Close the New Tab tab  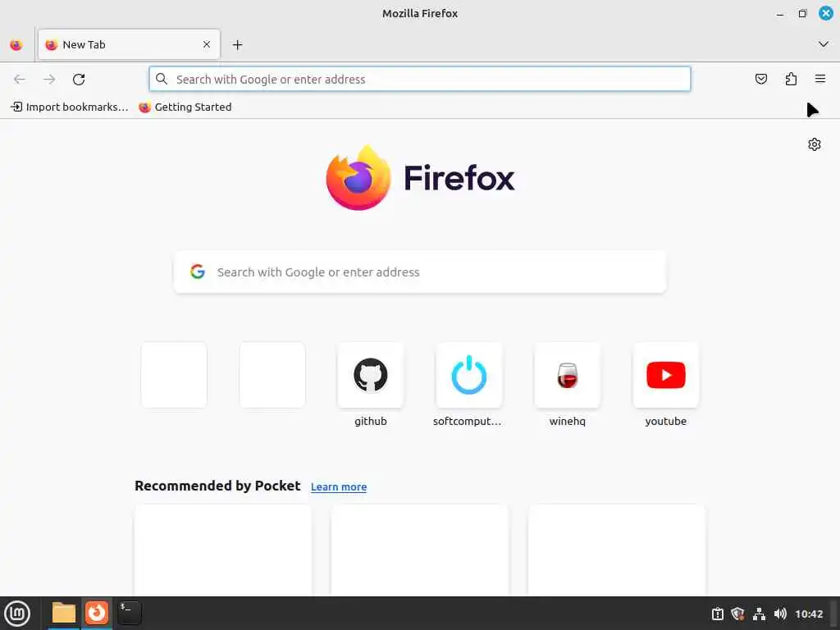click(206, 44)
